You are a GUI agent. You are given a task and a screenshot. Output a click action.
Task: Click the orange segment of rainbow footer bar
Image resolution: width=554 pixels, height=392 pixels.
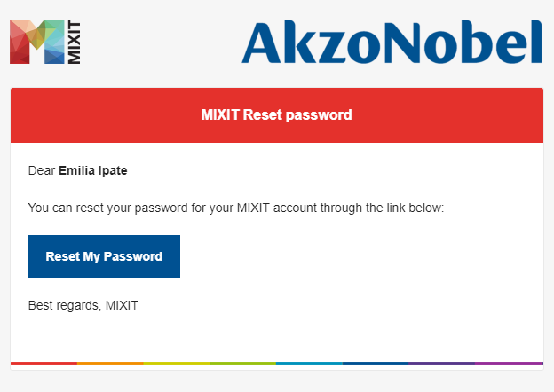click(110, 363)
